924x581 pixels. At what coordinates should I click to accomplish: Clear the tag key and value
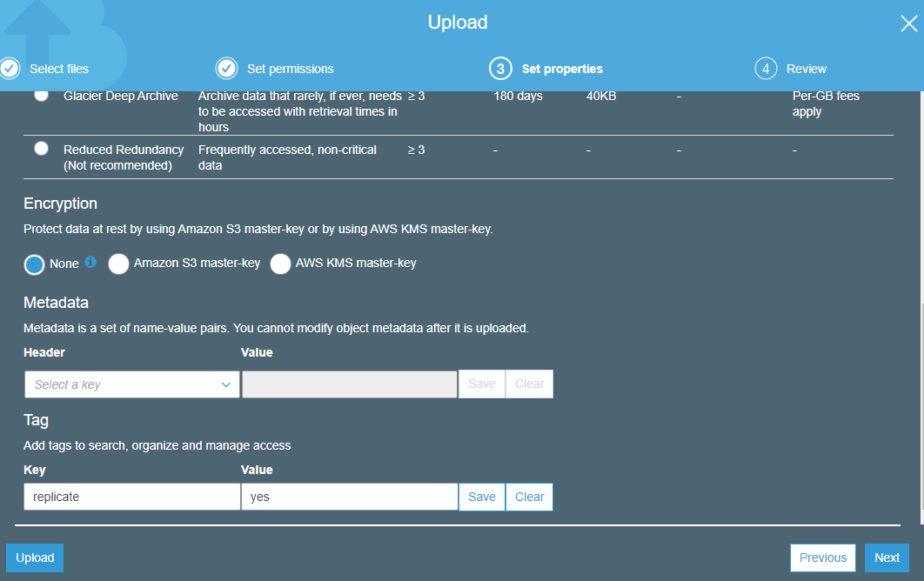[x=529, y=497]
